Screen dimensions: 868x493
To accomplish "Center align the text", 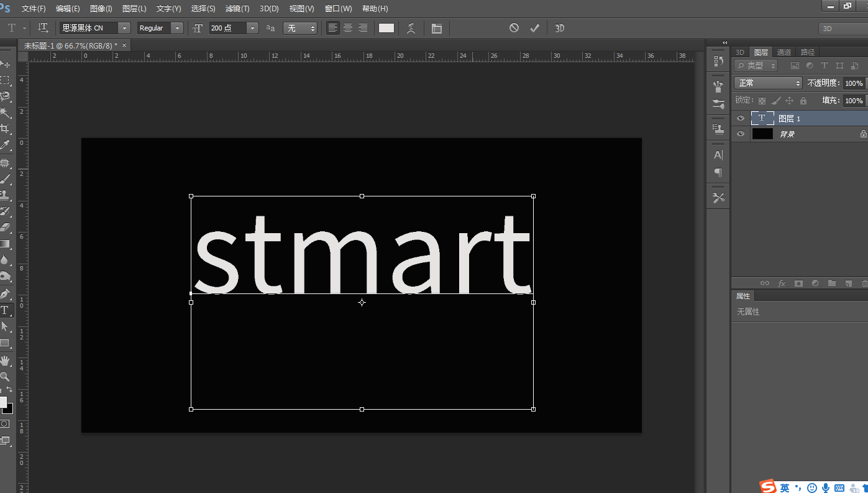I will (348, 28).
